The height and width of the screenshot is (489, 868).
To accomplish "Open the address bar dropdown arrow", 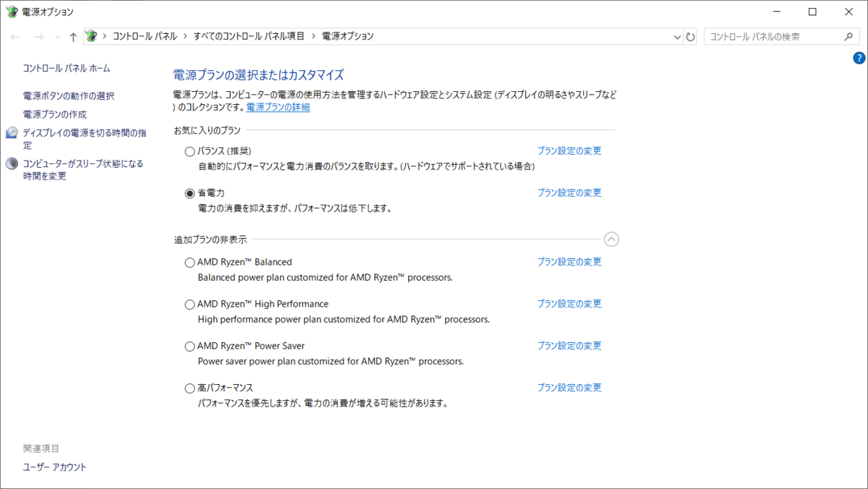I will point(676,36).
